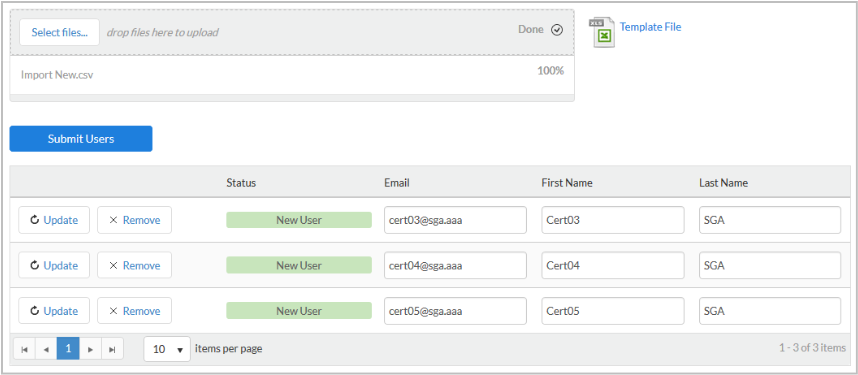
Task: Update the cert04@sga.aaa row
Action: pyautogui.click(x=54, y=266)
